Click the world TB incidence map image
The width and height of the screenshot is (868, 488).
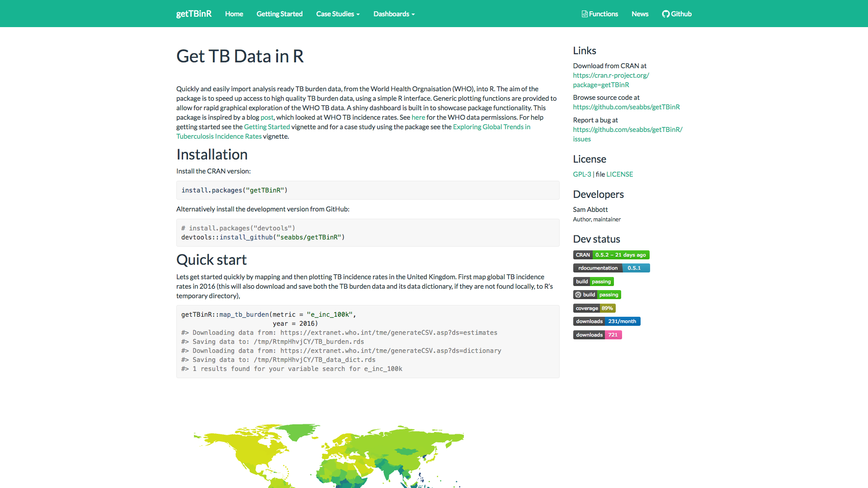[329, 455]
